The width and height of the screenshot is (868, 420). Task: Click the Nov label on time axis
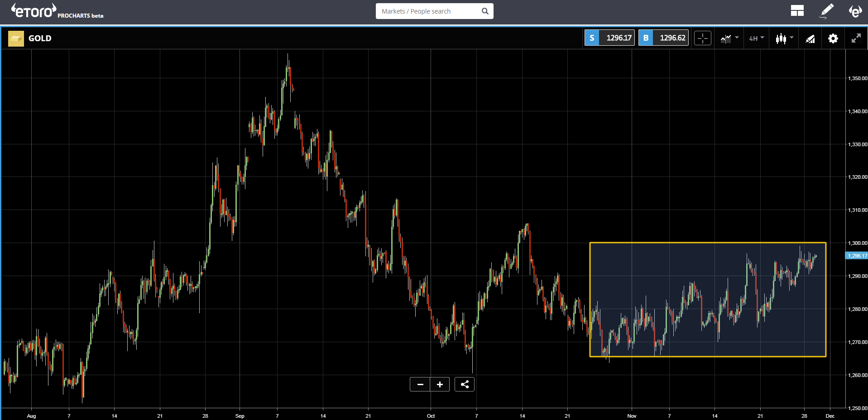tap(632, 416)
